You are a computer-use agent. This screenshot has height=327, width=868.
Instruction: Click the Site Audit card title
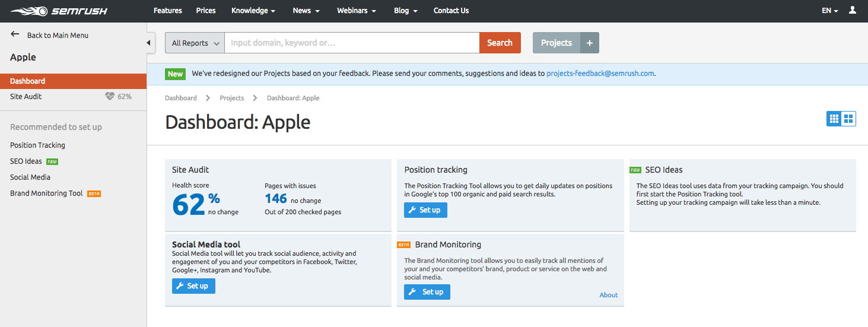click(190, 170)
